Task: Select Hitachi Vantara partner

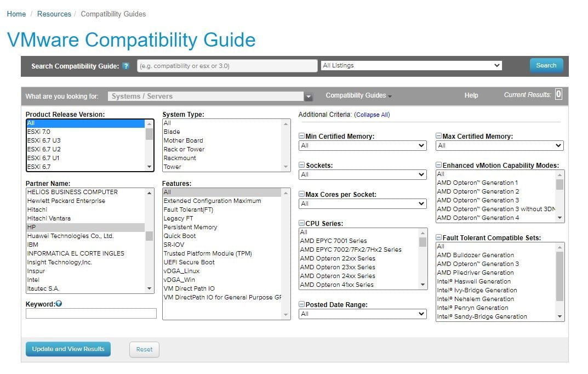Action: (85, 218)
